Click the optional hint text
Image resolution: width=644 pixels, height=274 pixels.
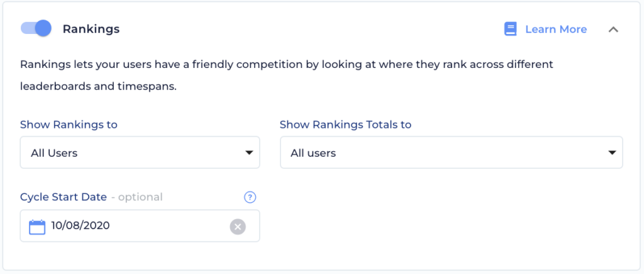pos(137,197)
